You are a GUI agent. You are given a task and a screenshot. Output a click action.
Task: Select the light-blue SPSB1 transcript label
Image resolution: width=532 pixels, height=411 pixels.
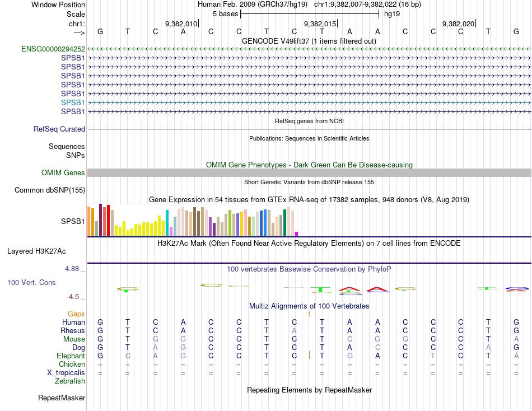[73, 102]
